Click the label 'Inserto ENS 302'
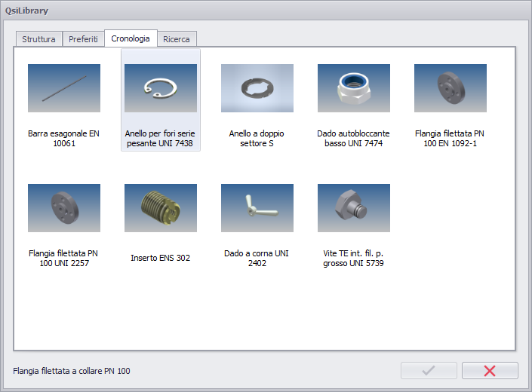532x392 pixels. tap(161, 258)
